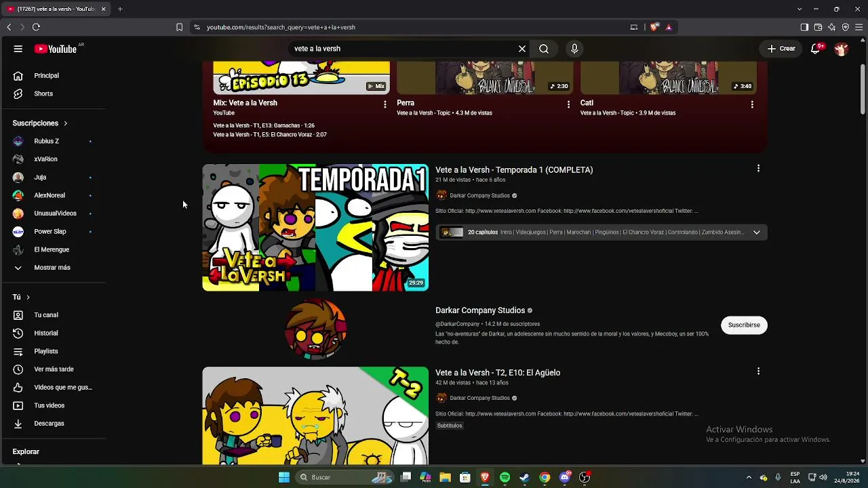
Task: Open Spotify from the taskbar
Action: click(505, 477)
